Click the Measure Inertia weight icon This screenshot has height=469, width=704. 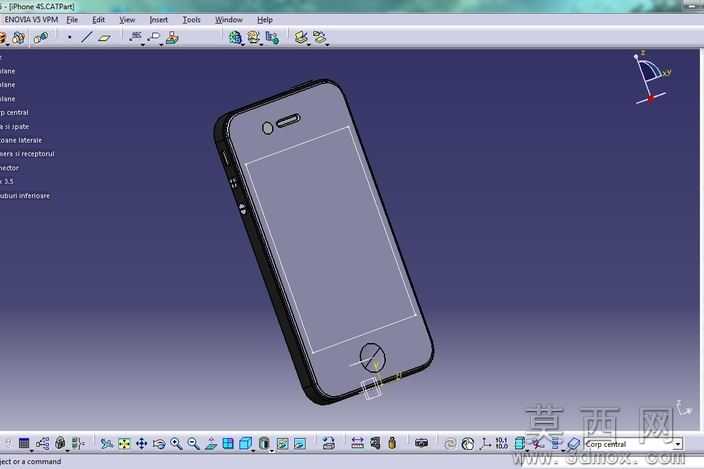point(392,443)
